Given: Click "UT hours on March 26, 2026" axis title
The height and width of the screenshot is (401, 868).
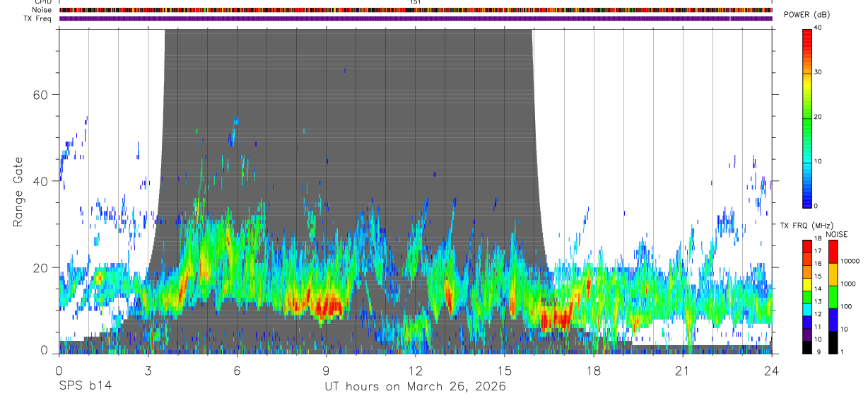Looking at the screenshot, I should 415,387.
